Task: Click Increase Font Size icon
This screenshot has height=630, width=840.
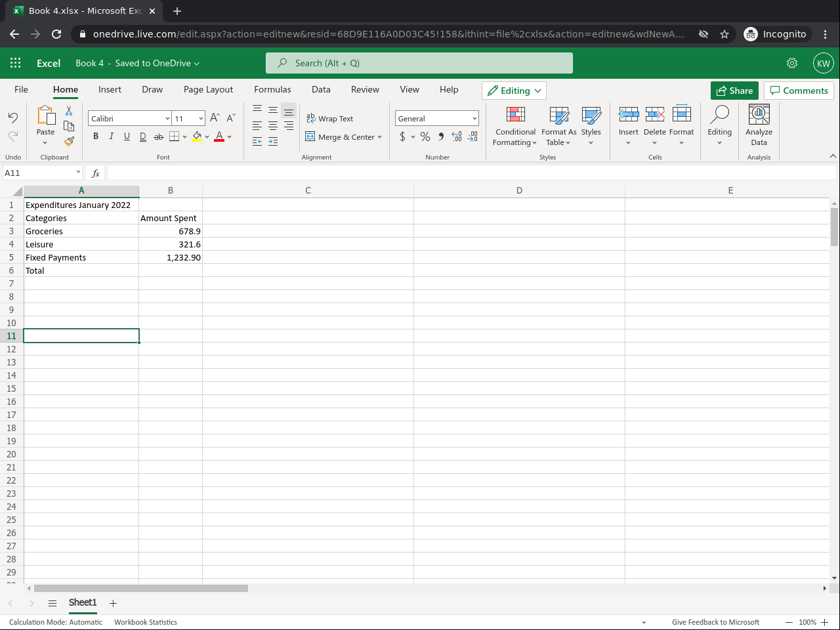Action: (215, 118)
